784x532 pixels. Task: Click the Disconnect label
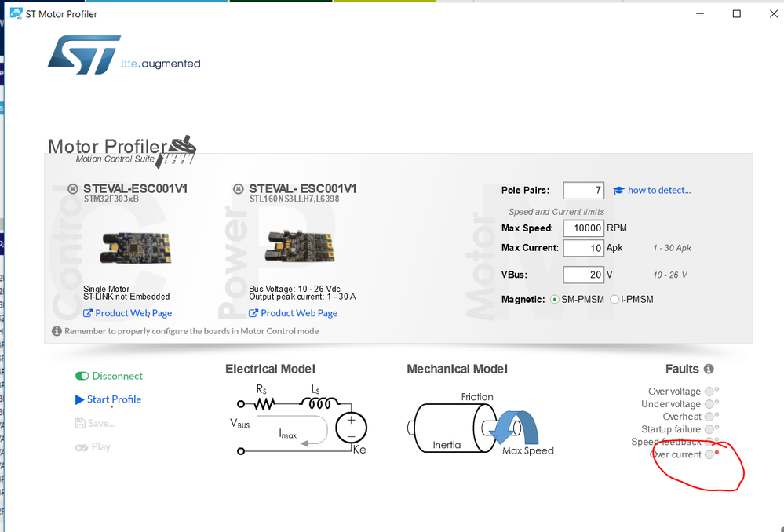pos(118,376)
